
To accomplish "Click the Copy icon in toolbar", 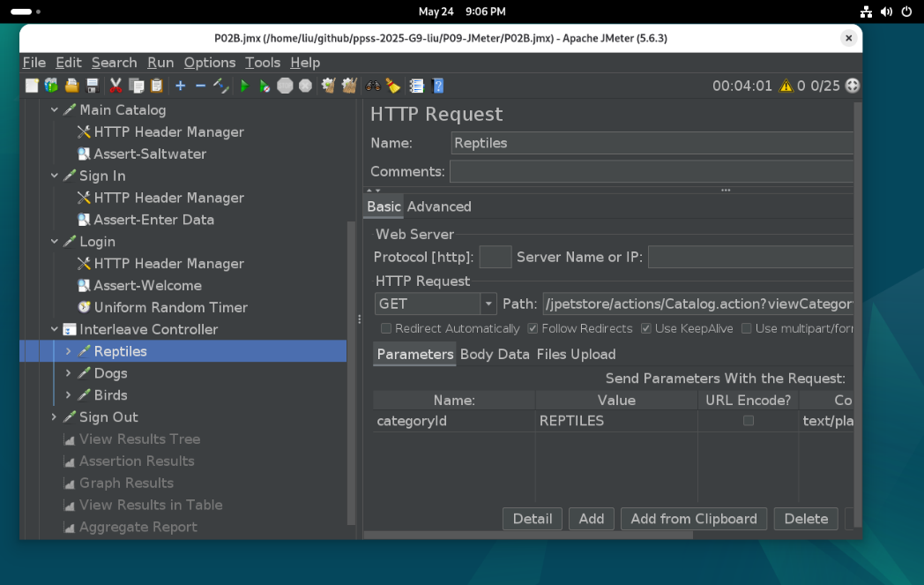I will click(x=136, y=86).
